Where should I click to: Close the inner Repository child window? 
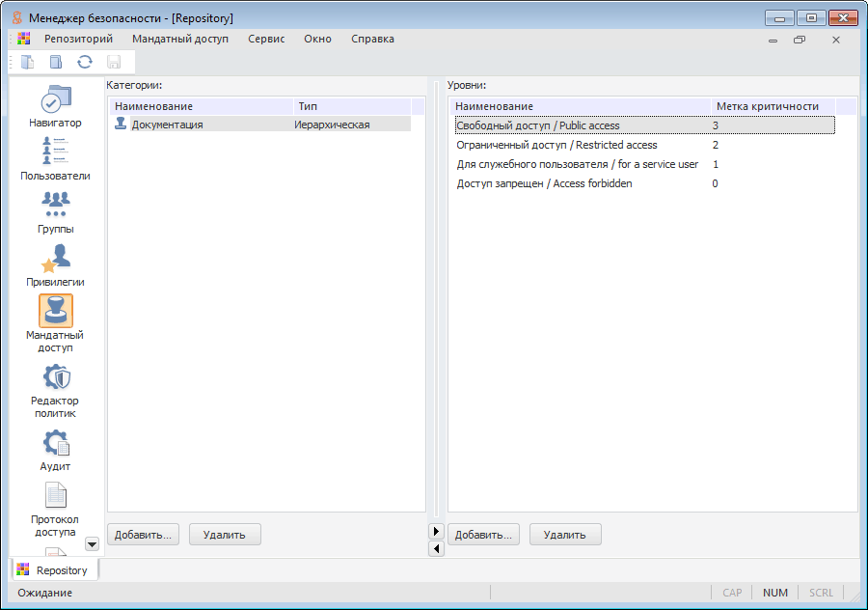pos(836,40)
